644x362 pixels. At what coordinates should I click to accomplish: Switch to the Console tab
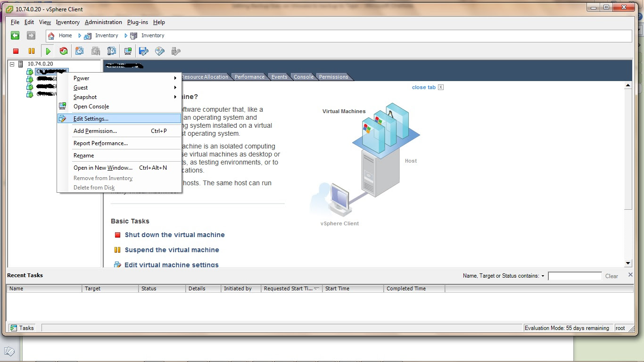[304, 77]
